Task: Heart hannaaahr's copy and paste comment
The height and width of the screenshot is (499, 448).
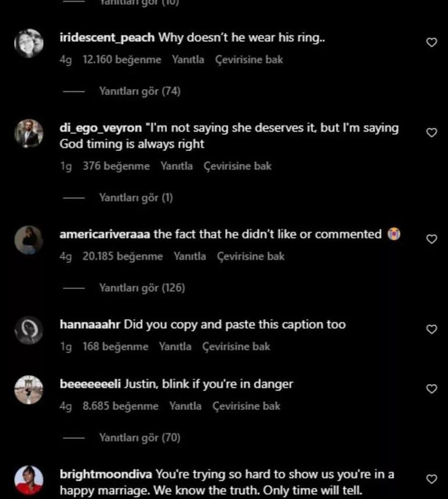Action: pos(432,329)
